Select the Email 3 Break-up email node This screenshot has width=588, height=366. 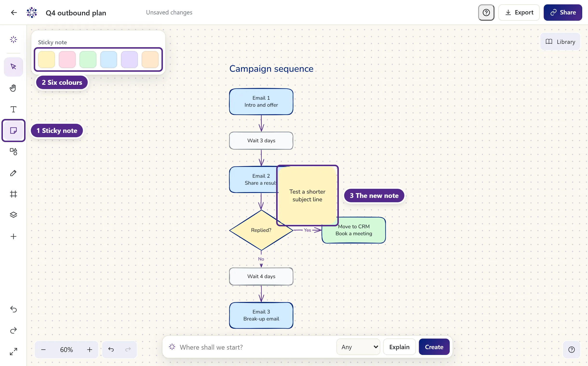[x=261, y=315]
